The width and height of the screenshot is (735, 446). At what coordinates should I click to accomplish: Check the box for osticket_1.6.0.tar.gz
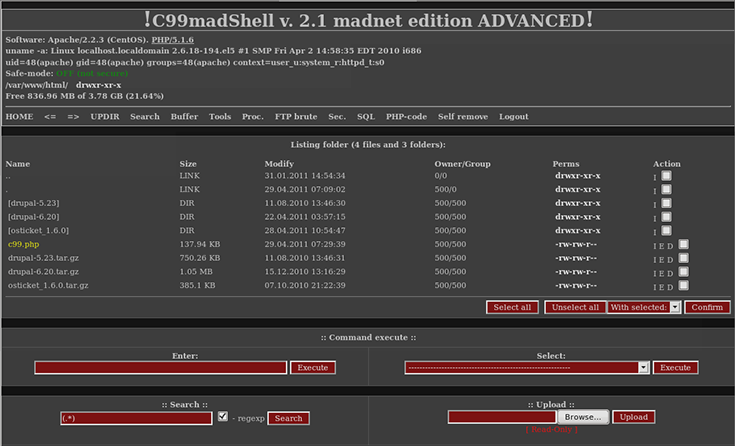pyautogui.click(x=684, y=285)
